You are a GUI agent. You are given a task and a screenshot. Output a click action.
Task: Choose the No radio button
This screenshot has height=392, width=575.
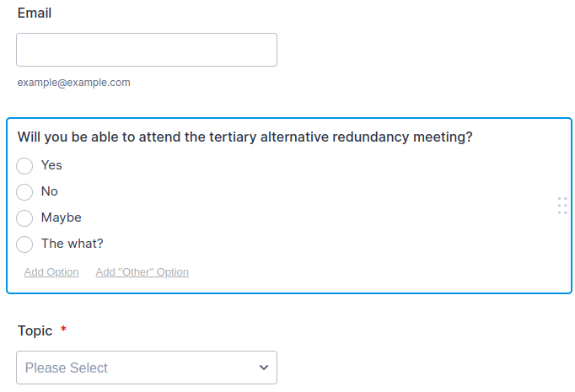click(24, 192)
